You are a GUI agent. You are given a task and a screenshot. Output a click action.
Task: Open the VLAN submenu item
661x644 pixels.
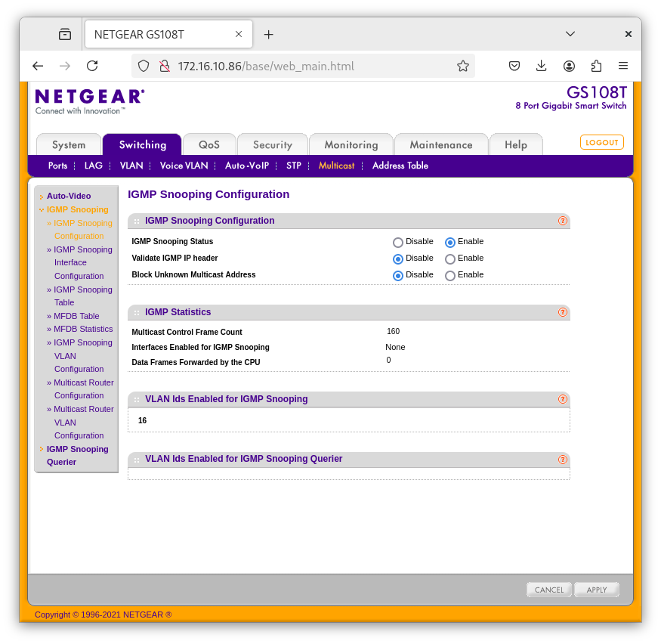click(131, 166)
